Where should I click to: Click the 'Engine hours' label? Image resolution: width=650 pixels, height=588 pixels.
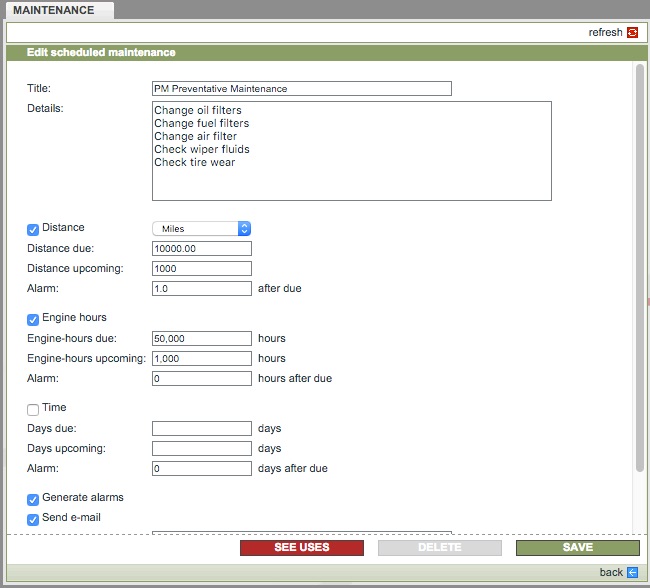[x=74, y=317]
